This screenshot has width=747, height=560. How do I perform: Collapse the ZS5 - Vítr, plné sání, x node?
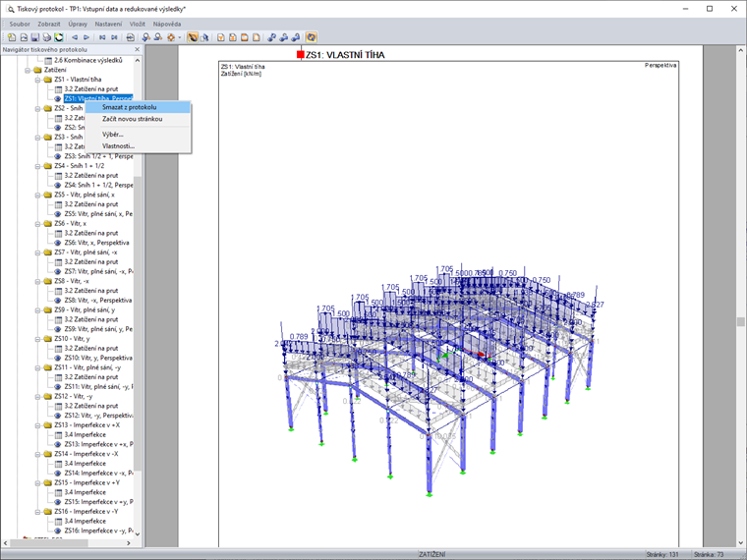click(37, 195)
